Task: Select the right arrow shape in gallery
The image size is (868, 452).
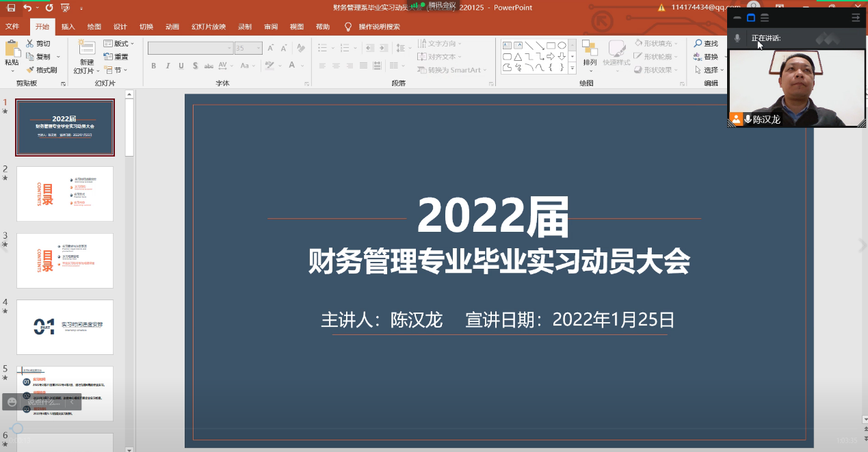Action: click(x=551, y=57)
